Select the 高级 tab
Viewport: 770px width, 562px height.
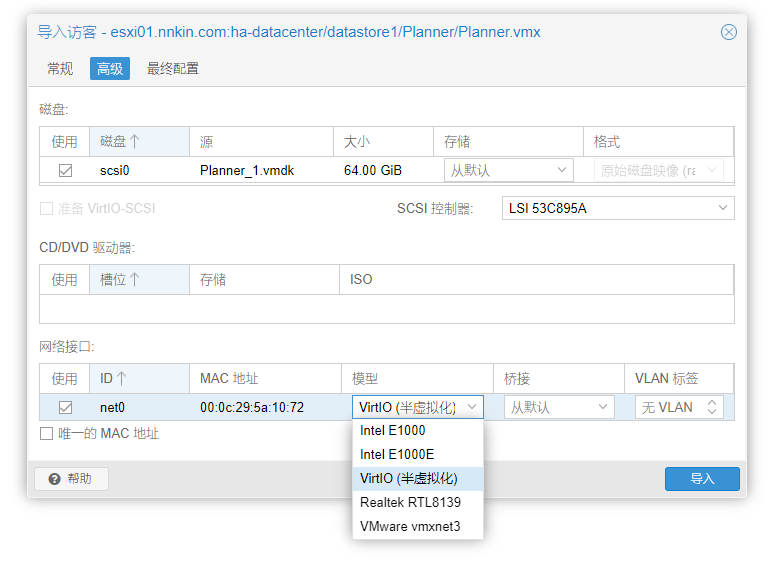coord(110,69)
